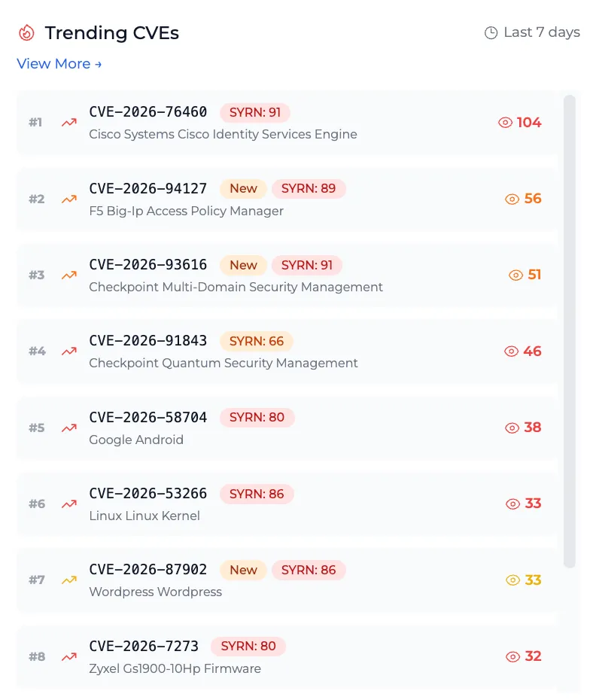Click the trending arrow icon for CVE-2026-94127
The height and width of the screenshot is (700, 599).
[69, 199]
